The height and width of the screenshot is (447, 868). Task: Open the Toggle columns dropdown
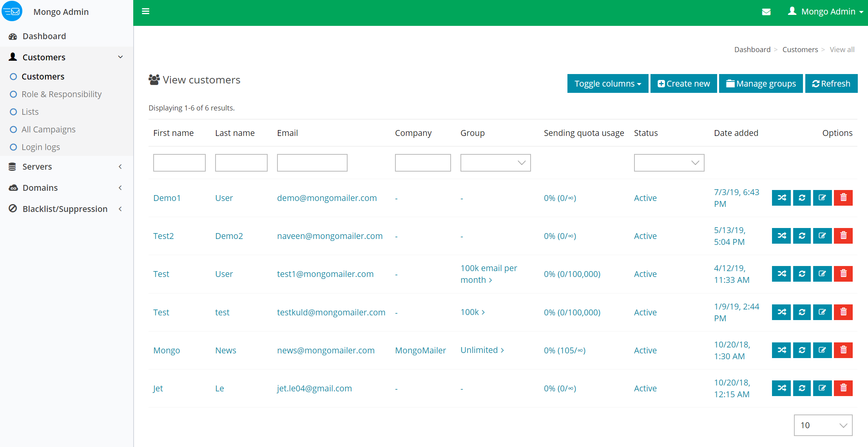point(608,83)
